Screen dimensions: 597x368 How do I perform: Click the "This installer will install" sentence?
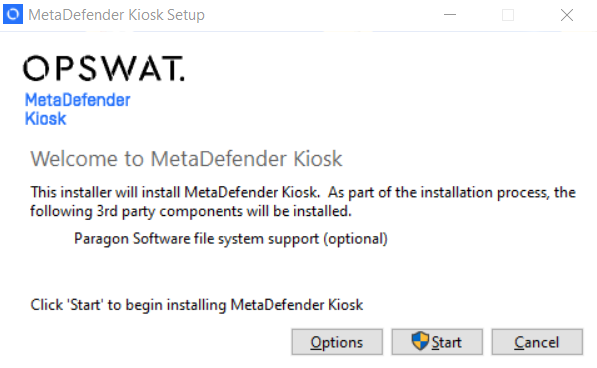click(175, 192)
